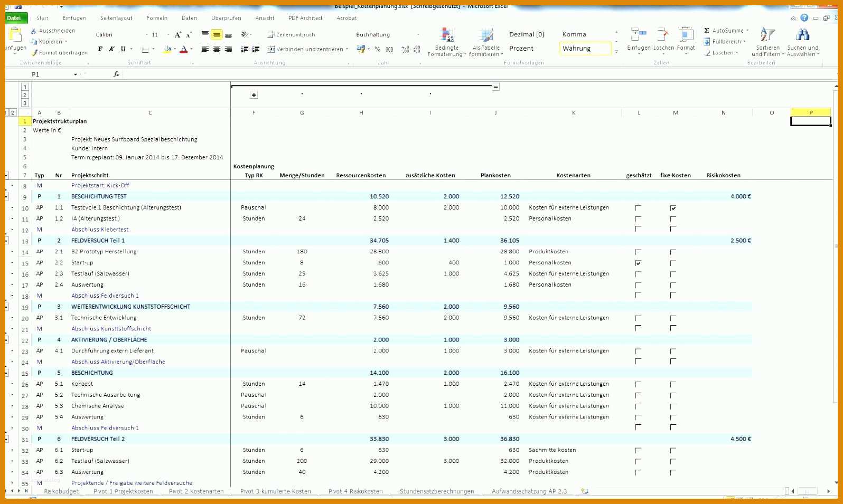Click the AutoSumme sigma icon
Screen dimensions: 843x504
707,31
